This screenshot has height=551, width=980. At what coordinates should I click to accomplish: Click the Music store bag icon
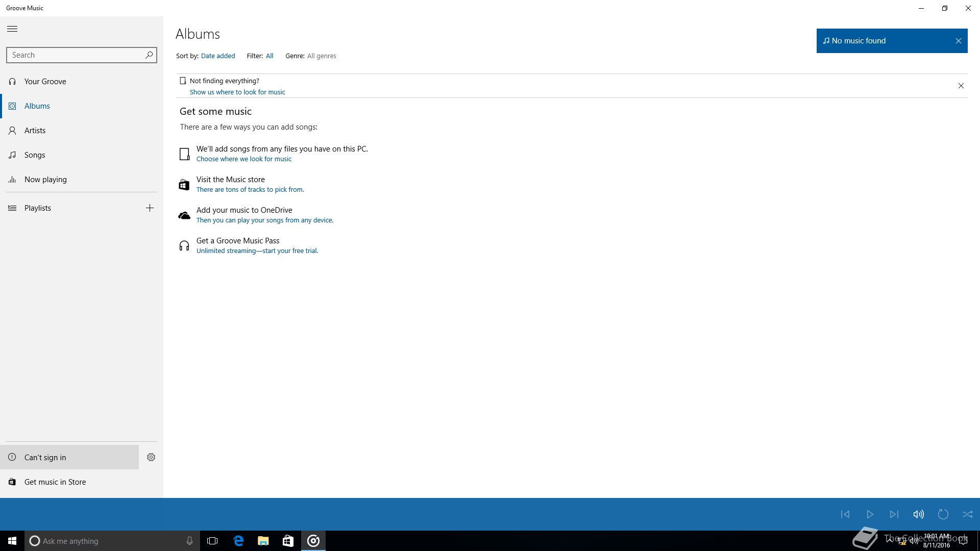(184, 185)
